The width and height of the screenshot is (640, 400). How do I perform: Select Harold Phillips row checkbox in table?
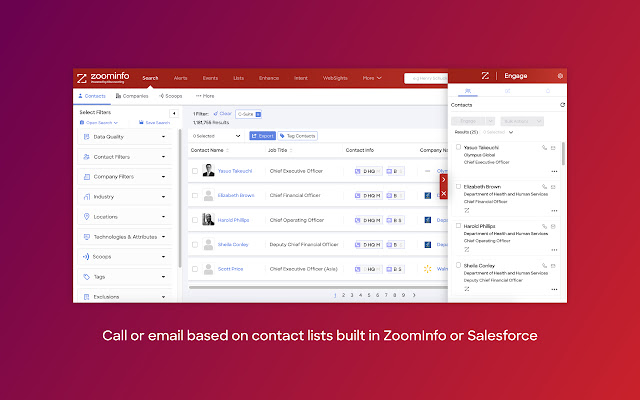(x=195, y=220)
